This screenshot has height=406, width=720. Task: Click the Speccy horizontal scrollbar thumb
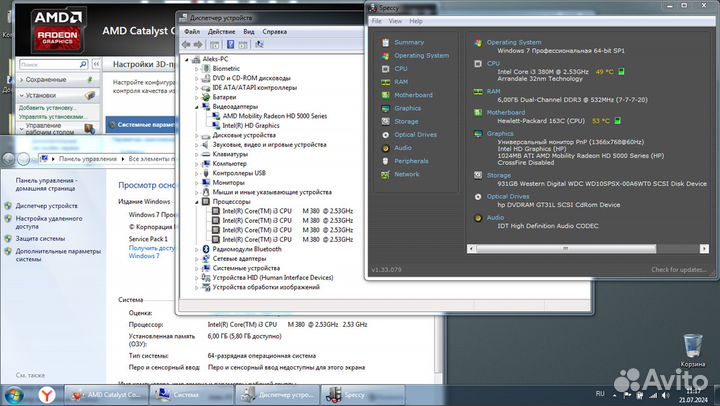[566, 248]
